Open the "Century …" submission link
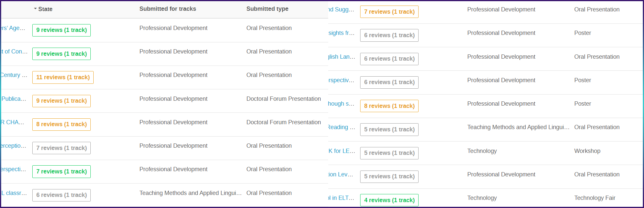644x208 pixels. tap(14, 75)
